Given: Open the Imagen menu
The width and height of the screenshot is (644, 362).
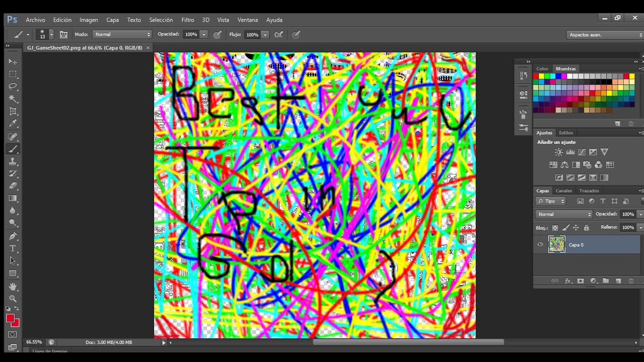Looking at the screenshot, I should (89, 20).
